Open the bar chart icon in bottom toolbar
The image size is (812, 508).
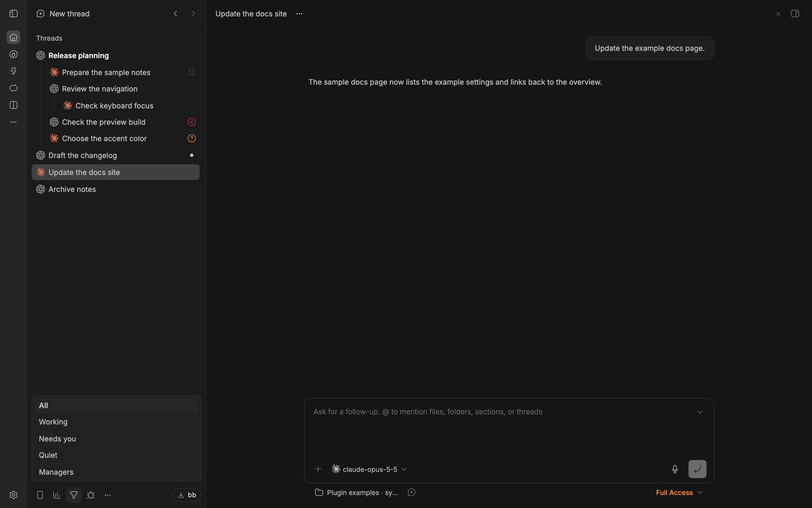click(x=57, y=495)
